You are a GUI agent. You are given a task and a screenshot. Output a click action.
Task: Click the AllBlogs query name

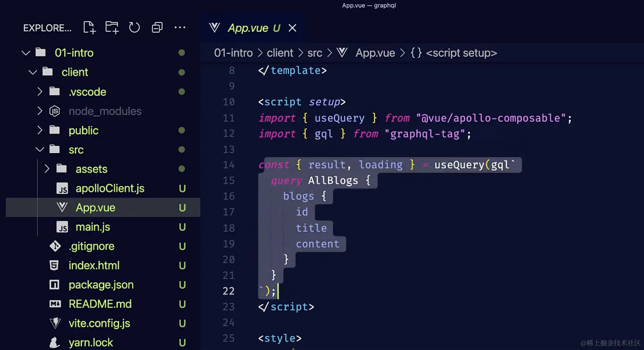pos(333,181)
